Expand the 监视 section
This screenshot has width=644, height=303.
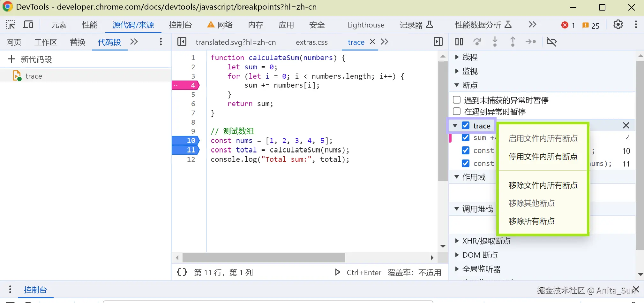(457, 71)
